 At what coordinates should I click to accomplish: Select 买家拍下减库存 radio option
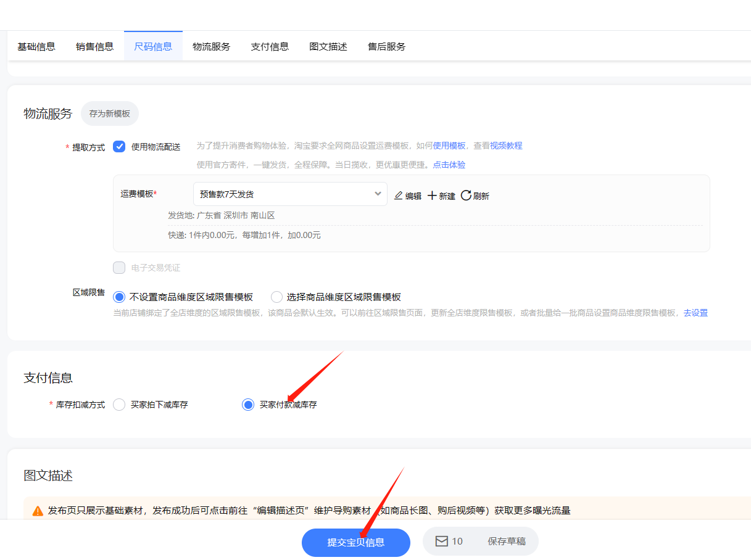(119, 405)
